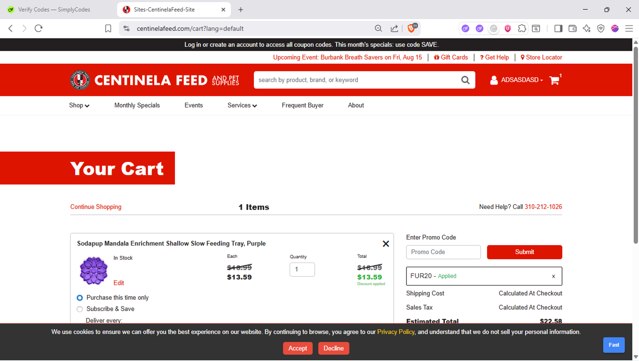Click Continue Shopping link

pyautogui.click(x=96, y=207)
